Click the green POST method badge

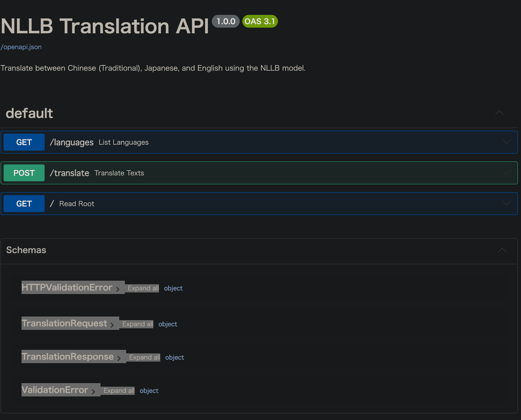pos(24,173)
